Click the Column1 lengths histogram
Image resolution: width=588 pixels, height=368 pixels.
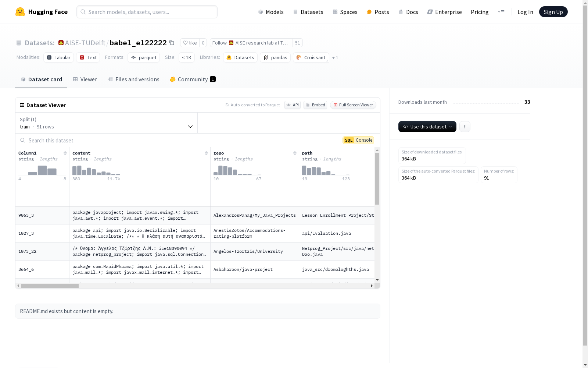pyautogui.click(x=42, y=170)
